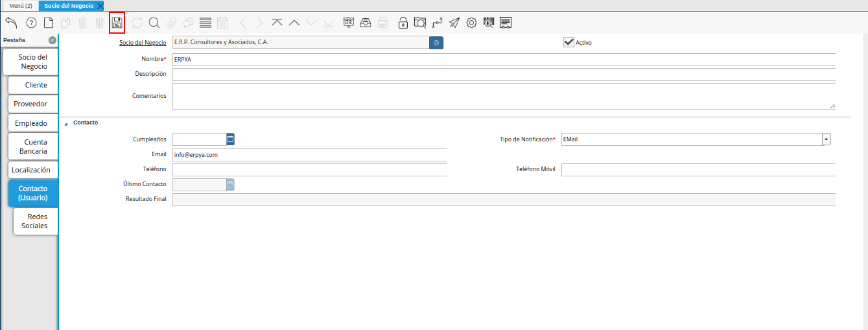Open the Proveedor side tab
This screenshot has height=330, width=868.
33,104
